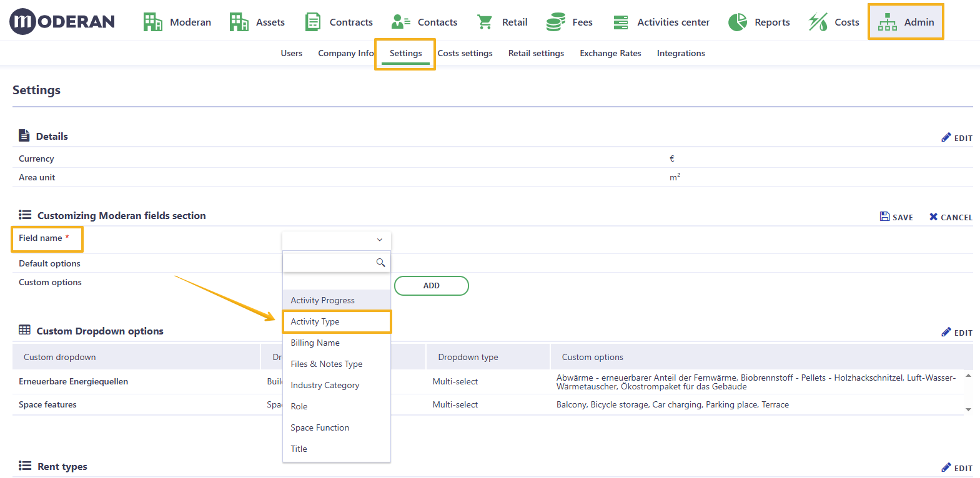The width and height of the screenshot is (980, 478).
Task: Click the Assets building icon
Action: click(x=239, y=22)
